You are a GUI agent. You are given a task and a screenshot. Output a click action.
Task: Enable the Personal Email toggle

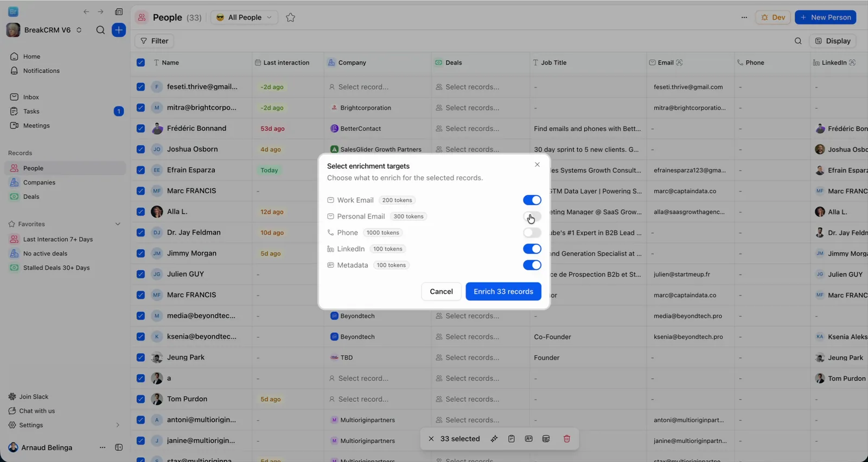532,216
